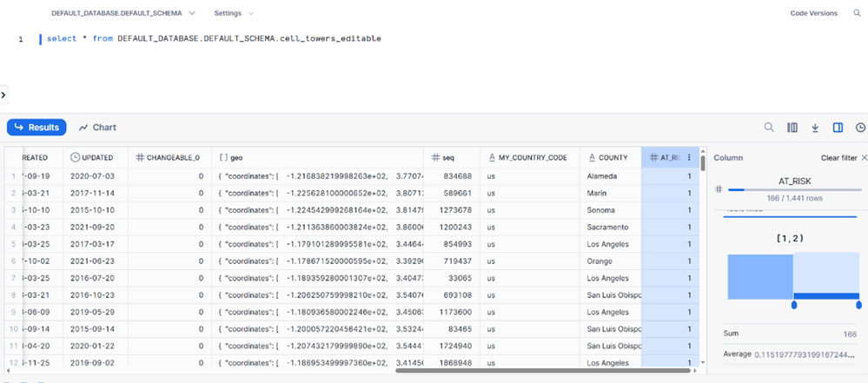This screenshot has height=383, width=868.
Task: Select seq value 834688
Action: (452, 176)
